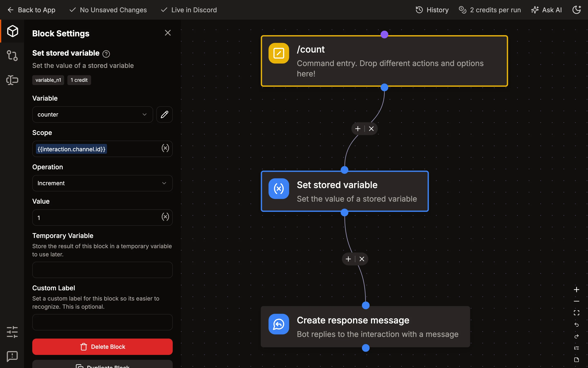Click the Duplicate Block button

coord(102,364)
